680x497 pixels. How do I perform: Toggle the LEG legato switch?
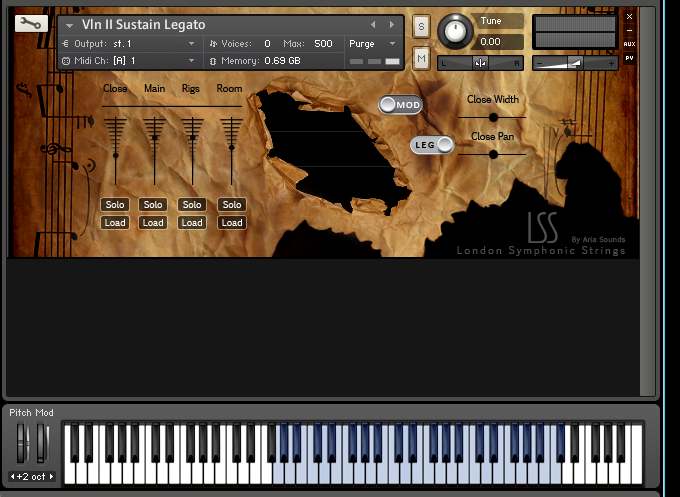coord(432,145)
